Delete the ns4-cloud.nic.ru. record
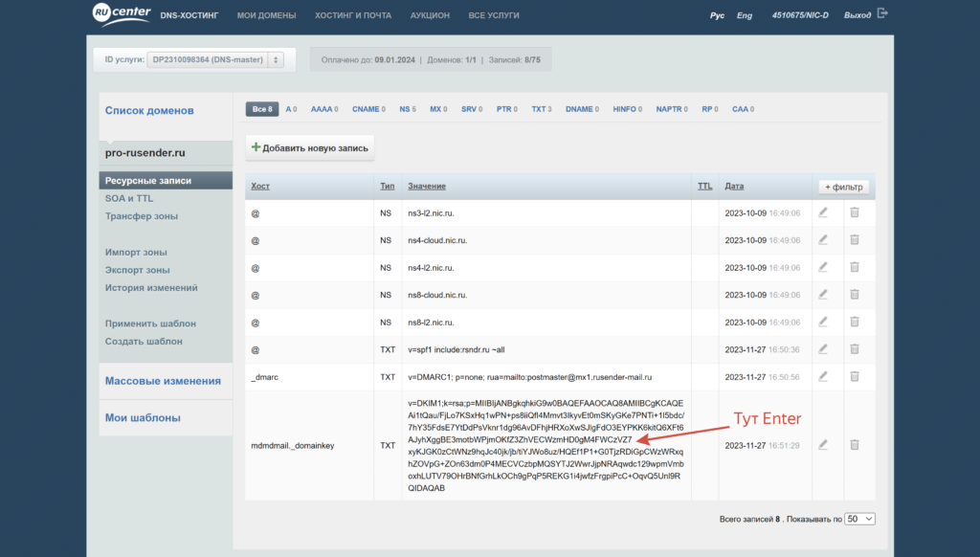 855,240
